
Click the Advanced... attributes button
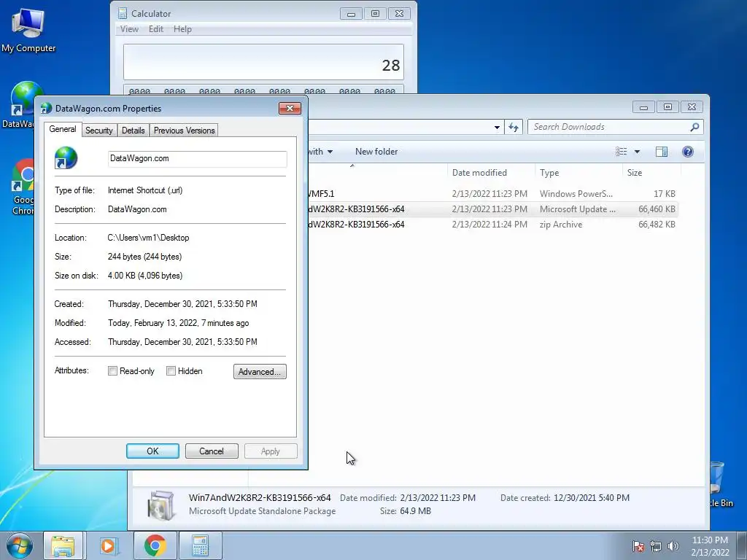[x=260, y=371]
